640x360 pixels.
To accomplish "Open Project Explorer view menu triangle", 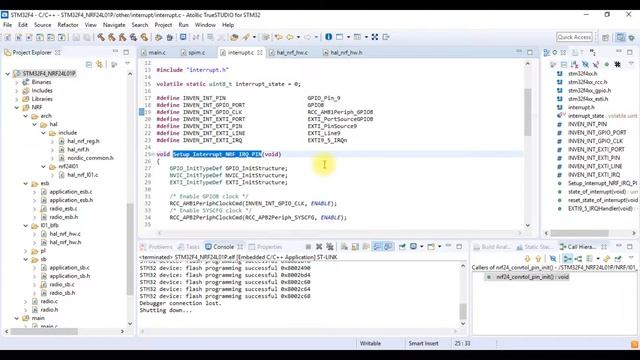I will (x=127, y=64).
